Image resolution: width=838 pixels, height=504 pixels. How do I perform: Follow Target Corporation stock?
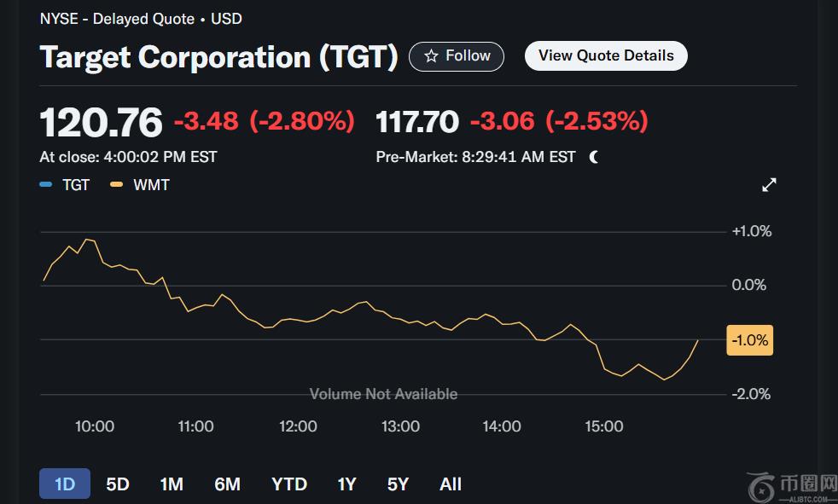[457, 56]
